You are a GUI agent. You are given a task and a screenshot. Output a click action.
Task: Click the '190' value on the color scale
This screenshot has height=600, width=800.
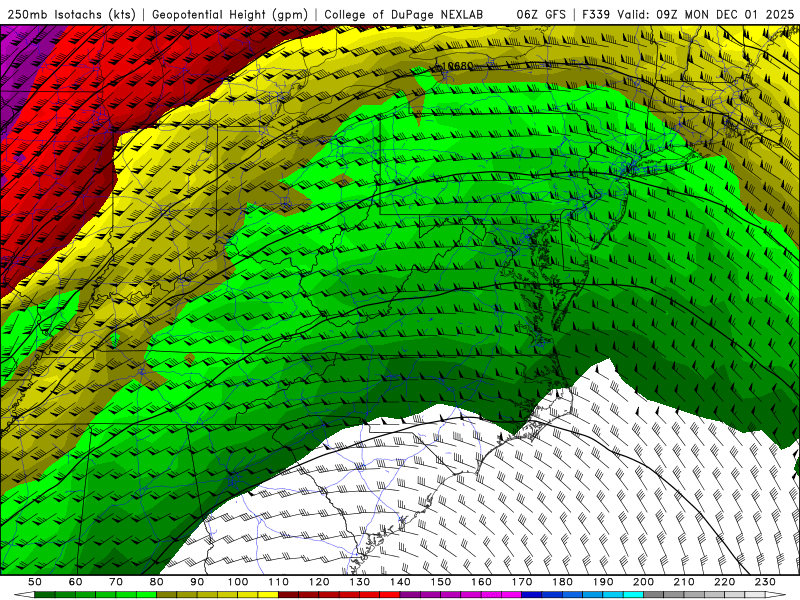click(x=603, y=582)
